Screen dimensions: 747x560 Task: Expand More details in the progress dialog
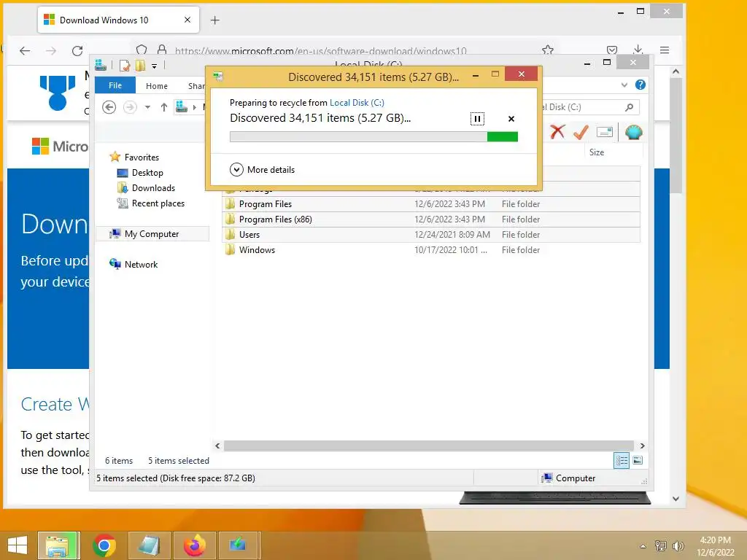pos(262,169)
